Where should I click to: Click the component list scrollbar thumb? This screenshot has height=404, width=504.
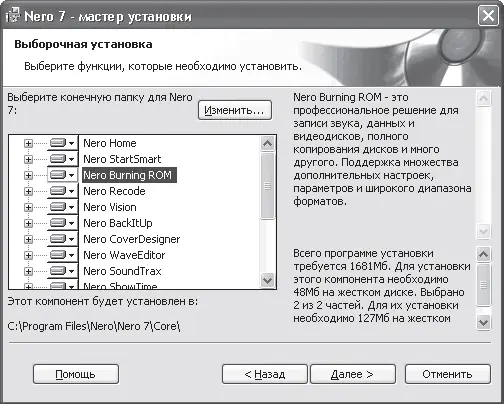(267, 186)
